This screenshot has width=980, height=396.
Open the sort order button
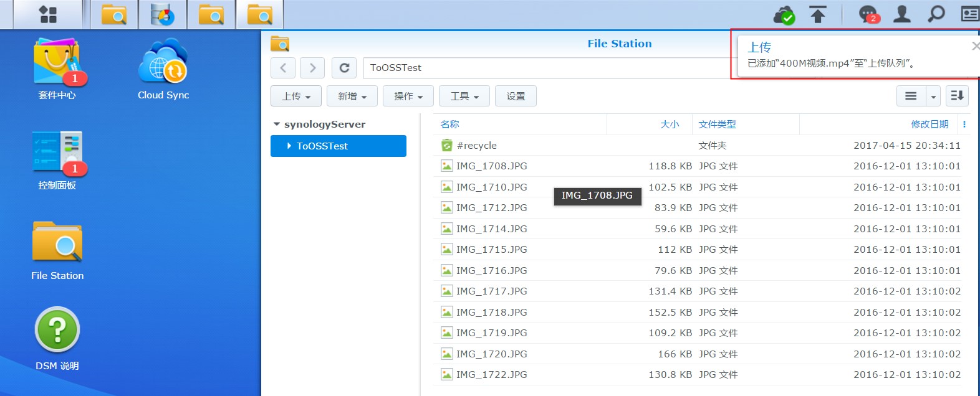(957, 96)
